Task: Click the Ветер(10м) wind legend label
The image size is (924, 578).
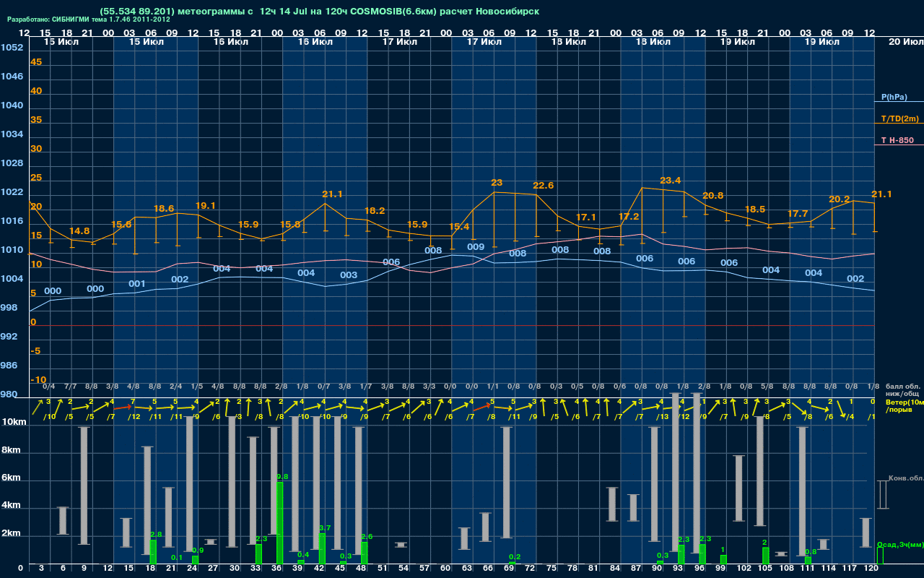Action: [904, 402]
